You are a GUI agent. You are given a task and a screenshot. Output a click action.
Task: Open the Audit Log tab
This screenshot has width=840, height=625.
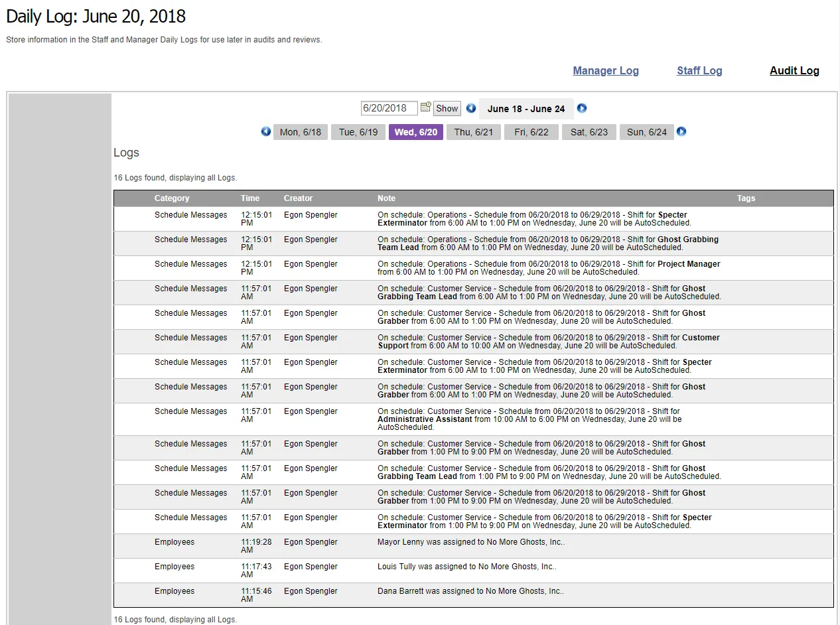point(794,70)
